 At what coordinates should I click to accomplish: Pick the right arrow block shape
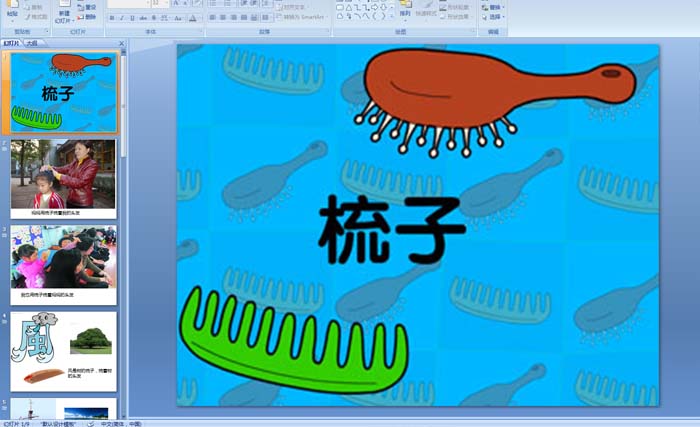pos(374,7)
